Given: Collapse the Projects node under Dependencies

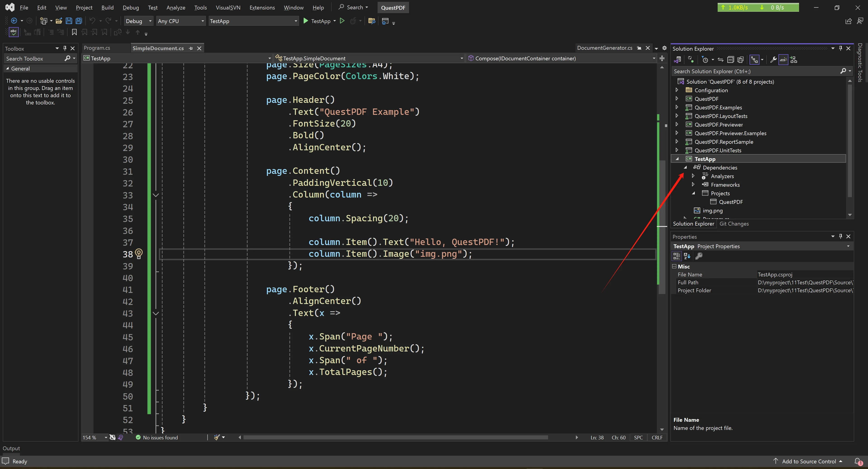Looking at the screenshot, I should (693, 193).
